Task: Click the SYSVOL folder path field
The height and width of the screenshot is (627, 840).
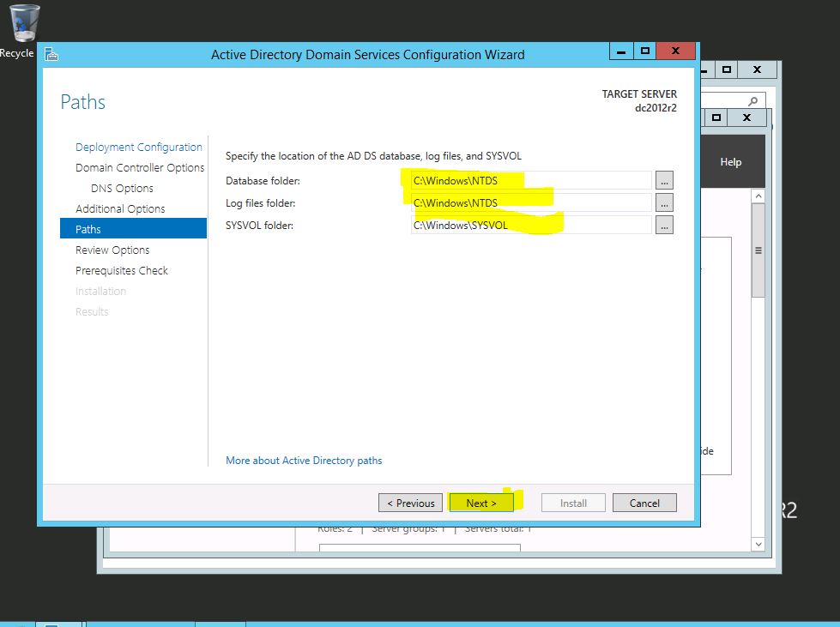Action: tap(531, 226)
